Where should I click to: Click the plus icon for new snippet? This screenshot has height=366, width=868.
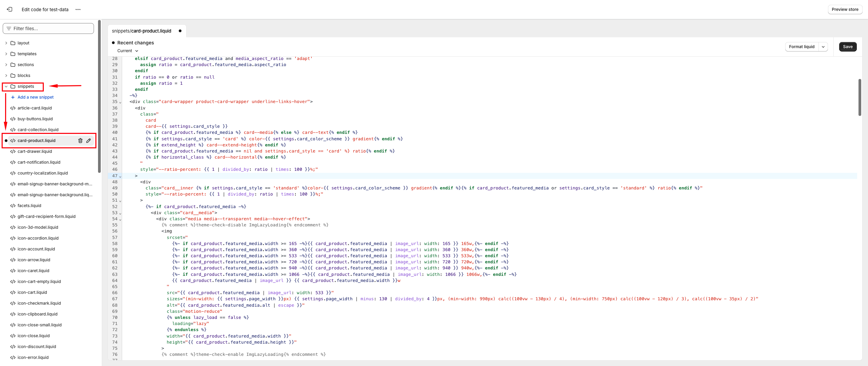tap(13, 97)
